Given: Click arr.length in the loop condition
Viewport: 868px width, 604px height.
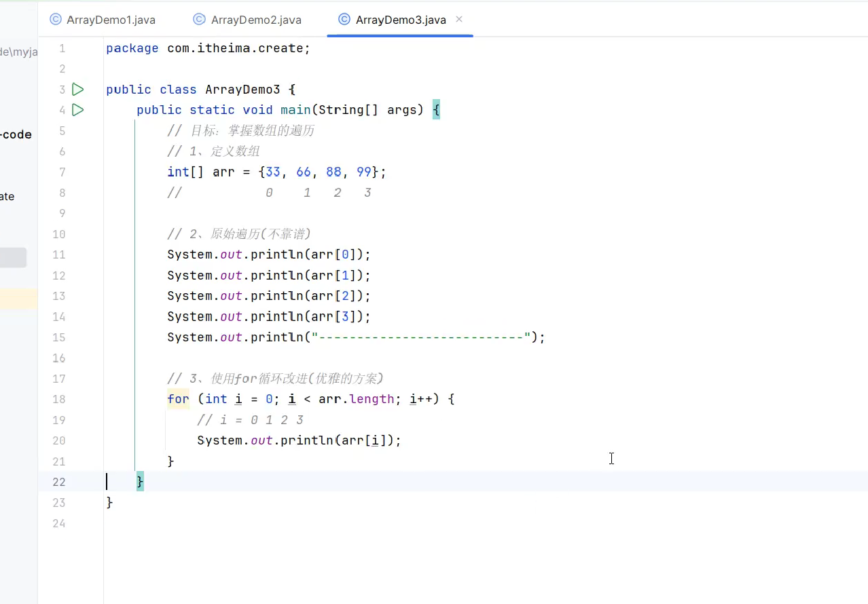Looking at the screenshot, I should click(357, 399).
